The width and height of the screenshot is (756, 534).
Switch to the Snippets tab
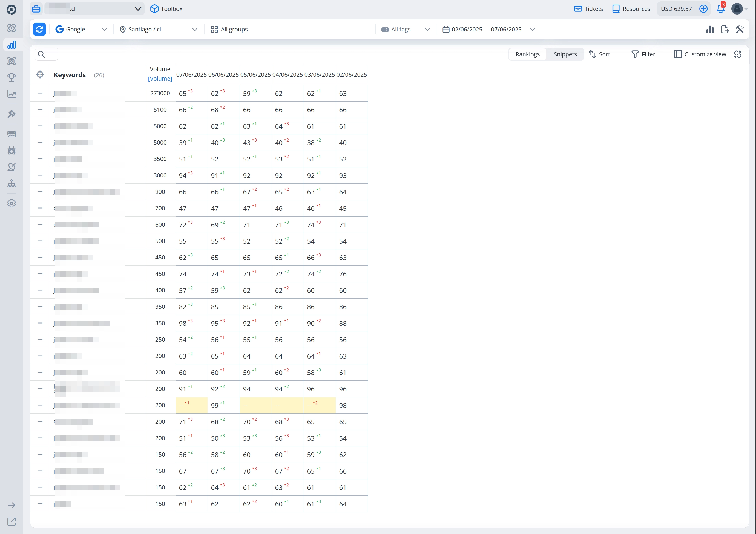(x=565, y=54)
